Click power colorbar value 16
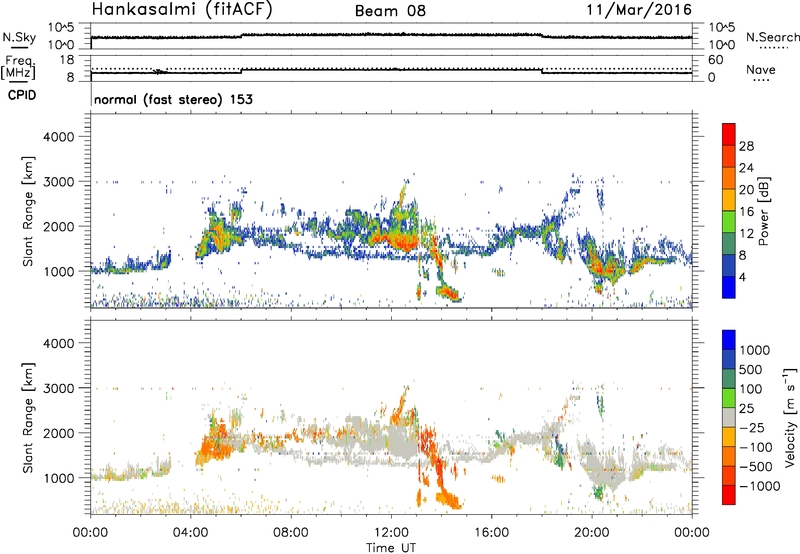Screen dimensions: 800x554 (x=746, y=212)
